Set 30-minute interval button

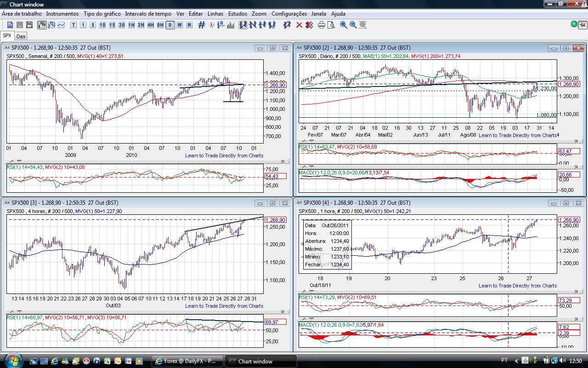[x=122, y=25]
